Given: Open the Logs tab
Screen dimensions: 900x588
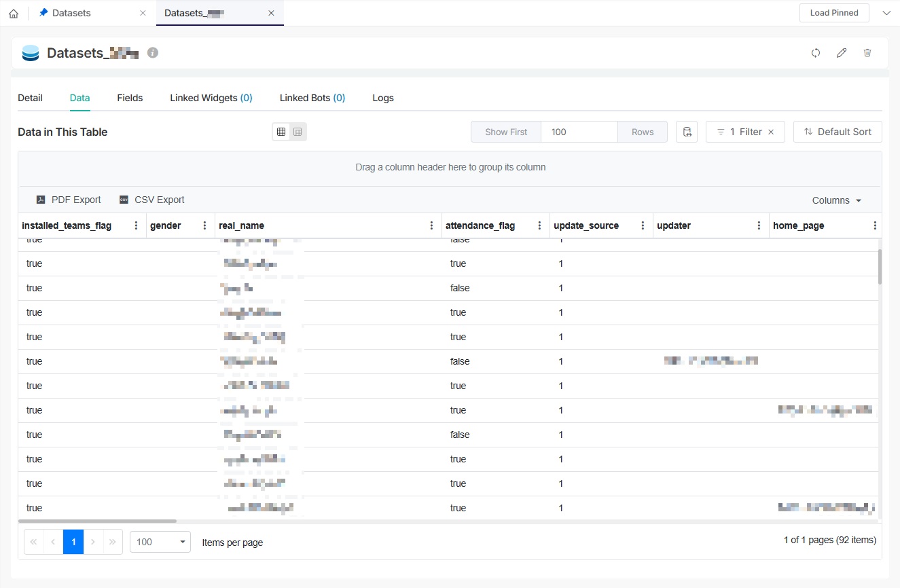Looking at the screenshot, I should click(x=383, y=98).
